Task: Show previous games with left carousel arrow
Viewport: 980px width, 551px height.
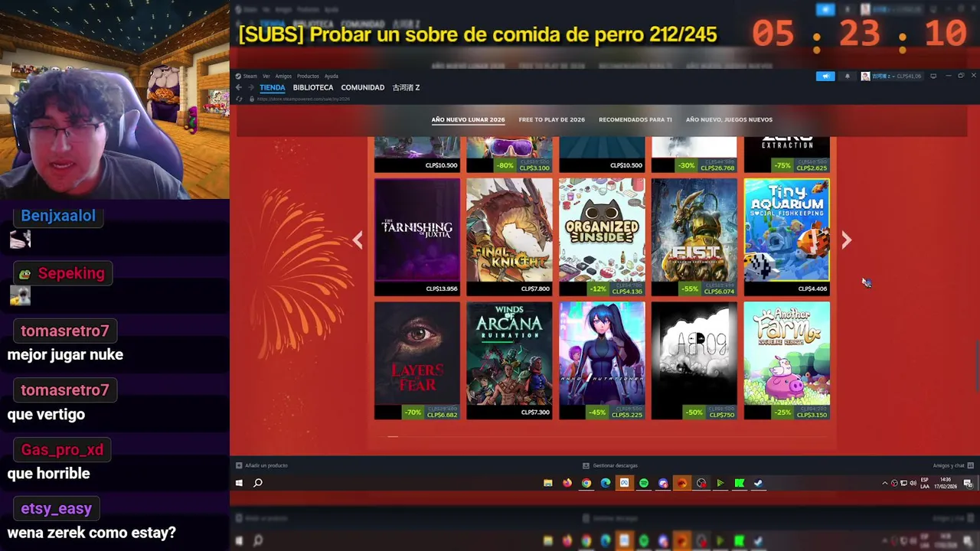Action: [358, 240]
